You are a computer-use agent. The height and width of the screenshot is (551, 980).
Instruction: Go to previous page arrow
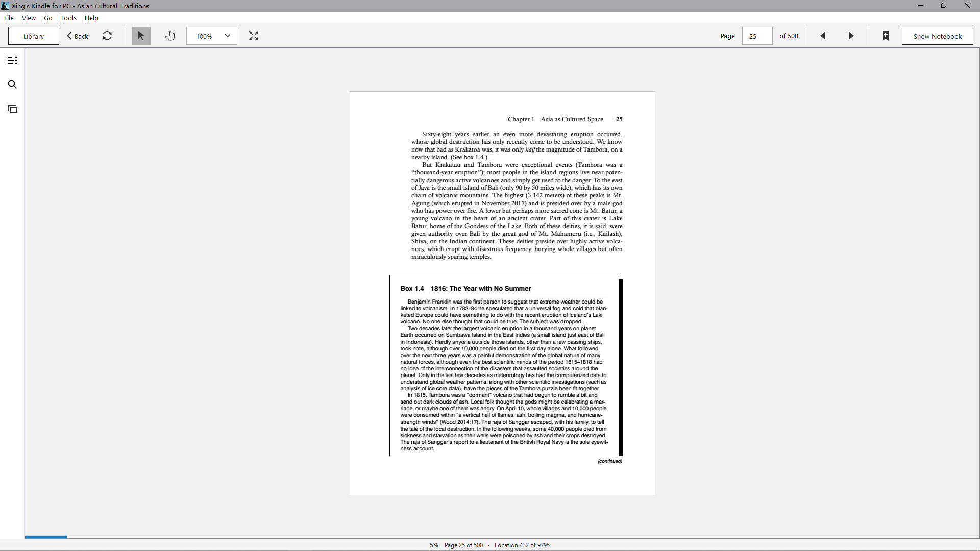click(x=823, y=36)
